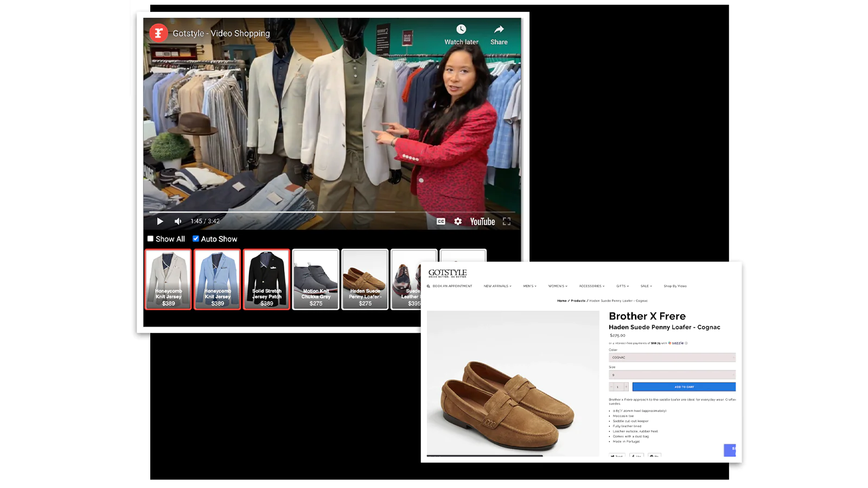868x488 pixels.
Task: Click the Share arrow icon
Action: pyautogui.click(x=499, y=29)
